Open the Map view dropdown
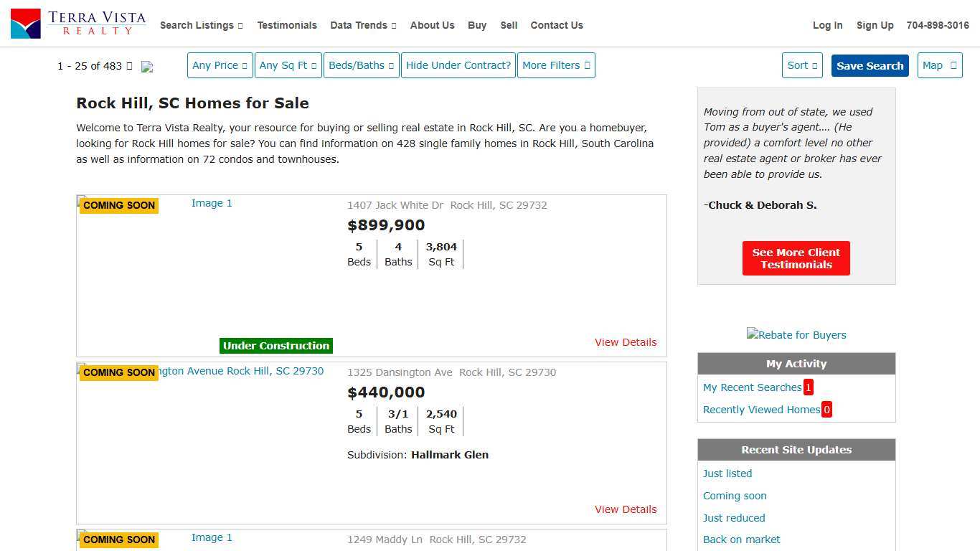 coord(939,65)
